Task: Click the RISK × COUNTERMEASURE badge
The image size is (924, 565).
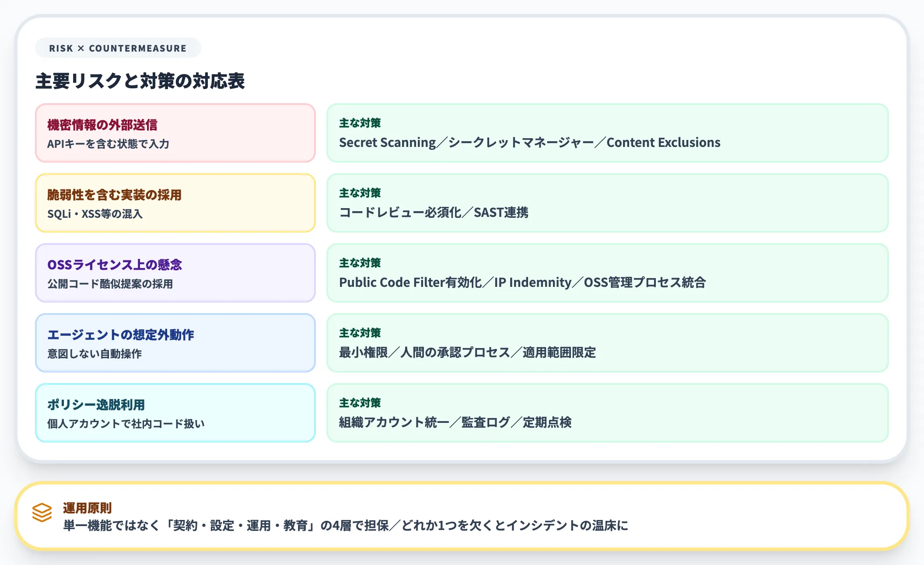Action: pos(117,48)
